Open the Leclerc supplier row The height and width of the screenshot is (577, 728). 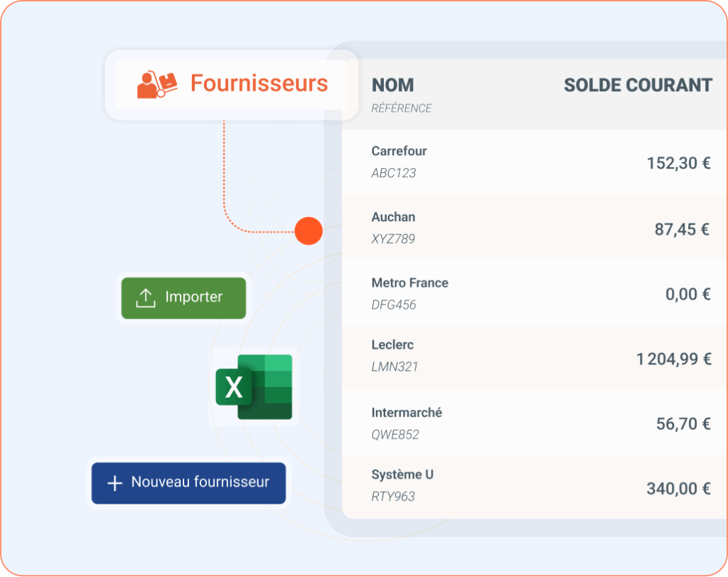(x=535, y=357)
